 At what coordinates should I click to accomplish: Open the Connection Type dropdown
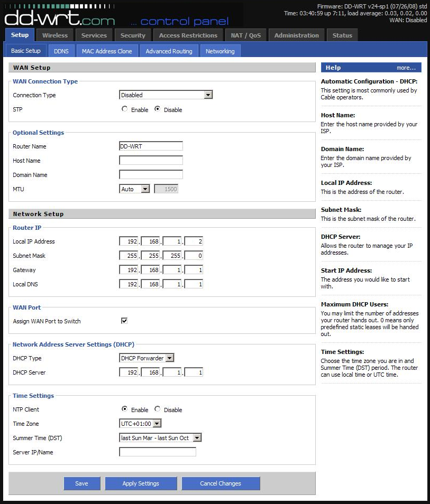[x=166, y=95]
